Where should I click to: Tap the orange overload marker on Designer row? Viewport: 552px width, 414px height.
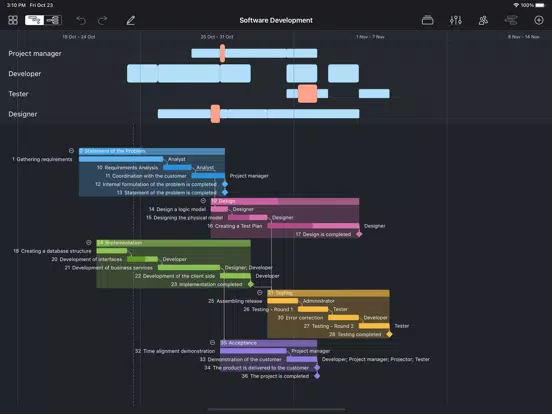pyautogui.click(x=215, y=114)
